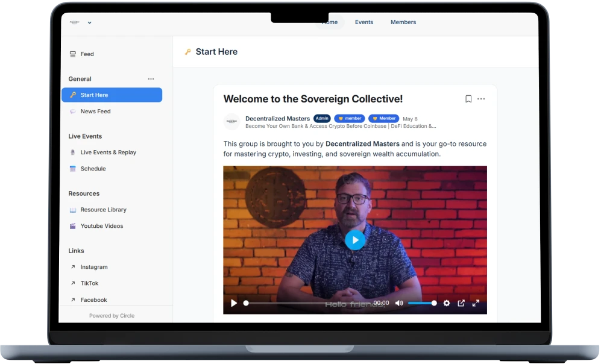Click the Feed stack icon
Image resolution: width=601 pixels, height=364 pixels.
[73, 54]
